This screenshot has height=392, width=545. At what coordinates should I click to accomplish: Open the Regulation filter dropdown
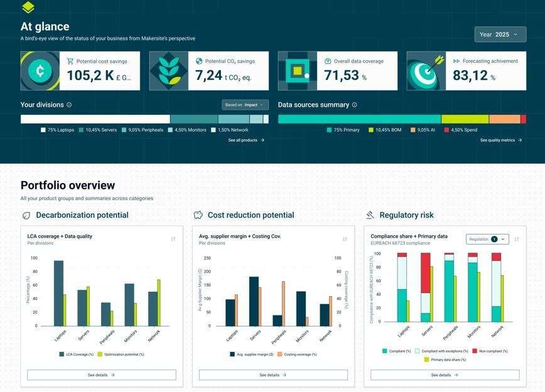coord(487,239)
